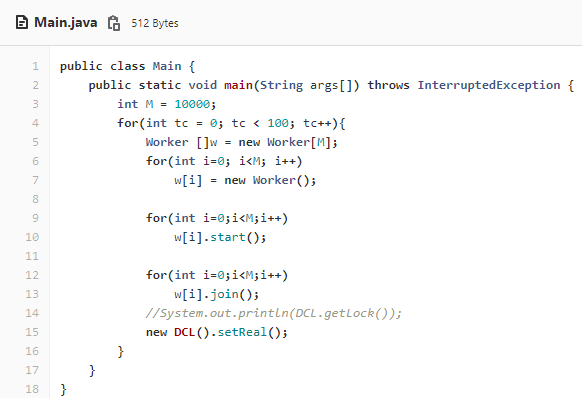Image resolution: width=582 pixels, height=398 pixels.
Task: Go to line number 3
Action: point(35,104)
